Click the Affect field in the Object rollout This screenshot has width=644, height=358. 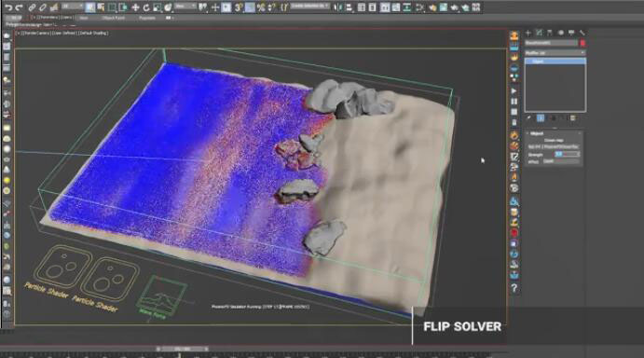point(561,162)
